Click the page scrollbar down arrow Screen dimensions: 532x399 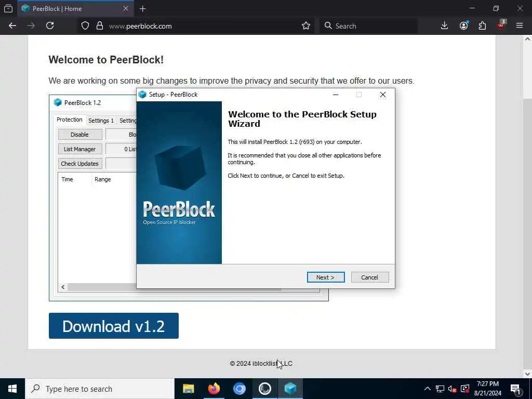coord(527,374)
